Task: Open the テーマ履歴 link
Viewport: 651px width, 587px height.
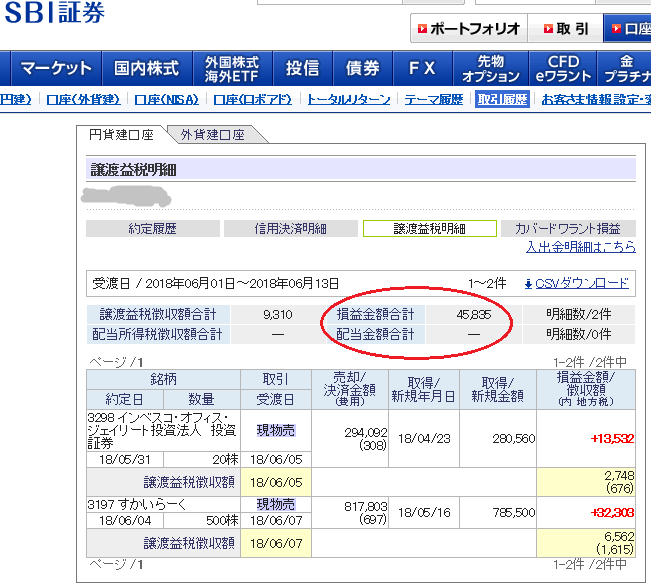Action: click(434, 100)
